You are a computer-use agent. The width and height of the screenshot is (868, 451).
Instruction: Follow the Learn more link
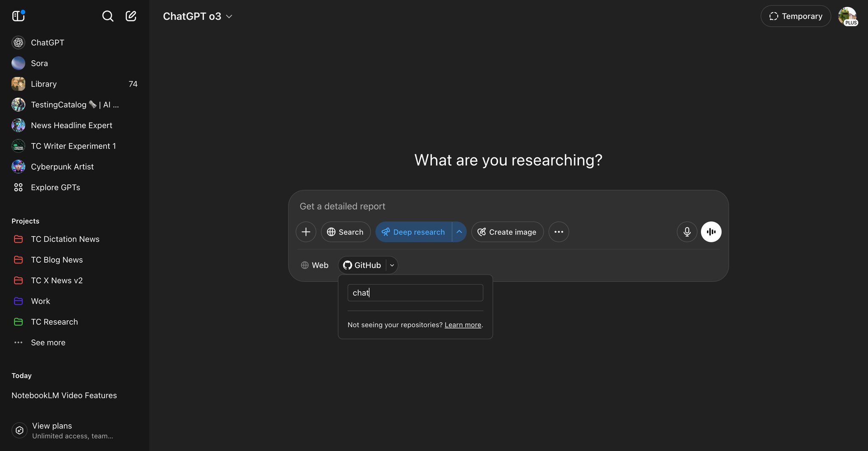click(463, 325)
